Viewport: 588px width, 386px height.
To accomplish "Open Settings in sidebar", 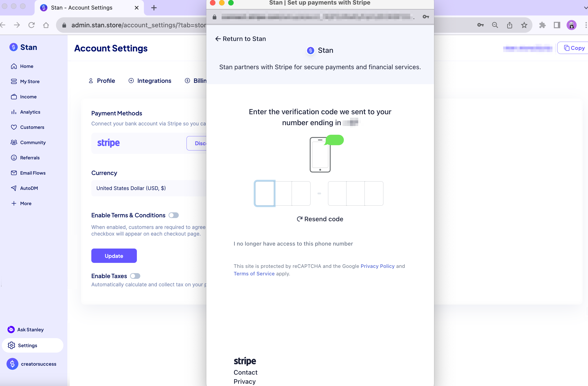I will click(32, 345).
